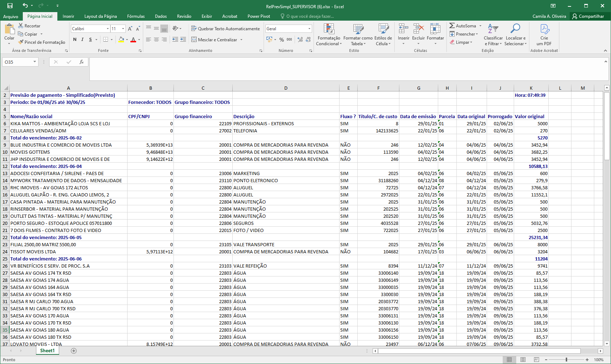Switch to Dados tab

(161, 16)
